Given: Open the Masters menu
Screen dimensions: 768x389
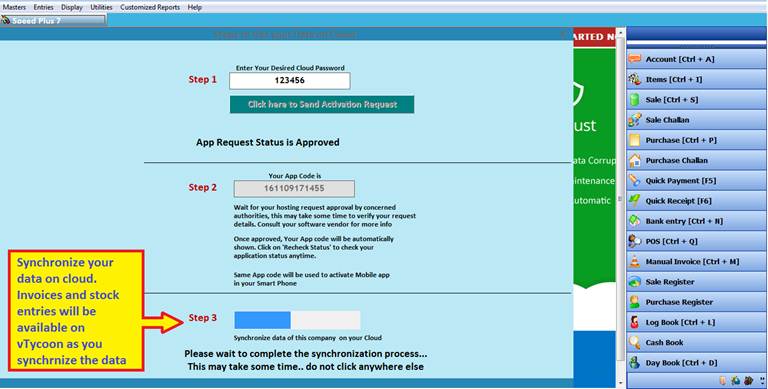Looking at the screenshot, I should [14, 7].
